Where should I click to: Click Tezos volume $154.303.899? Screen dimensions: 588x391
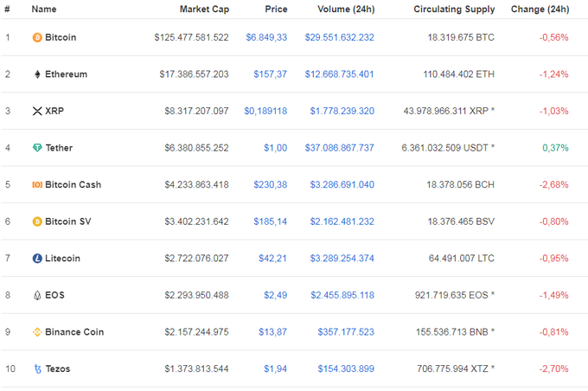(346, 369)
